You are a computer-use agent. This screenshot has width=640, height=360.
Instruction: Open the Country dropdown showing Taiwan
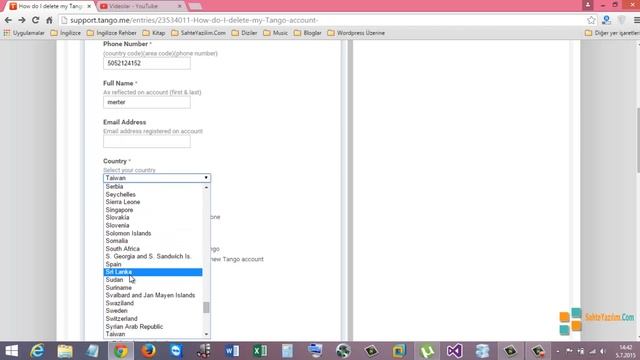point(157,178)
